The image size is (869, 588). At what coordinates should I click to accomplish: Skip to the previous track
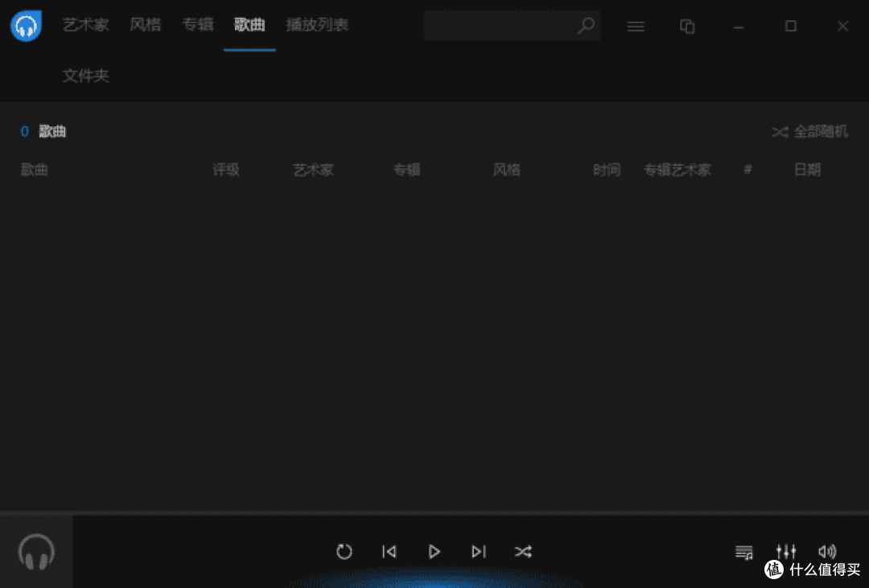click(389, 552)
